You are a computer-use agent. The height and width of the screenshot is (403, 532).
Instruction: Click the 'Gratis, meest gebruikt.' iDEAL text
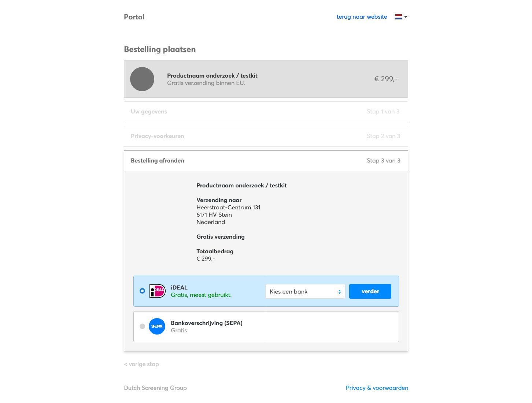[x=201, y=295]
